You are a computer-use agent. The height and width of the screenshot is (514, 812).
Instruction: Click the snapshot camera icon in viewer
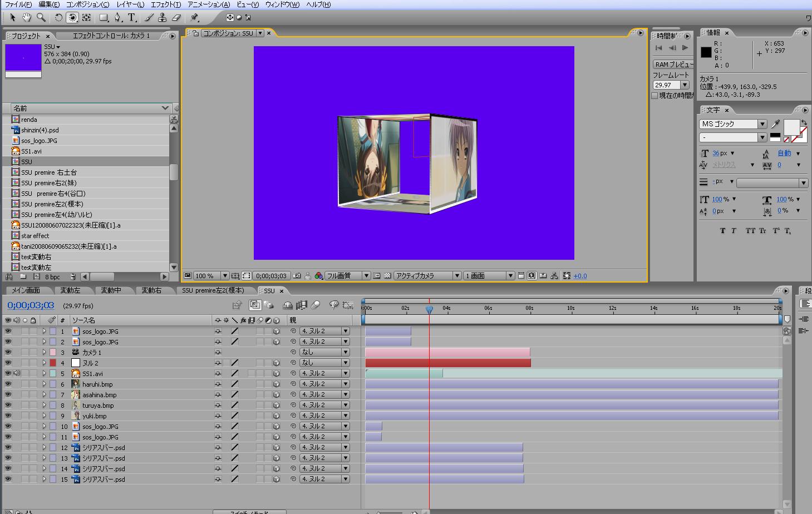(297, 276)
